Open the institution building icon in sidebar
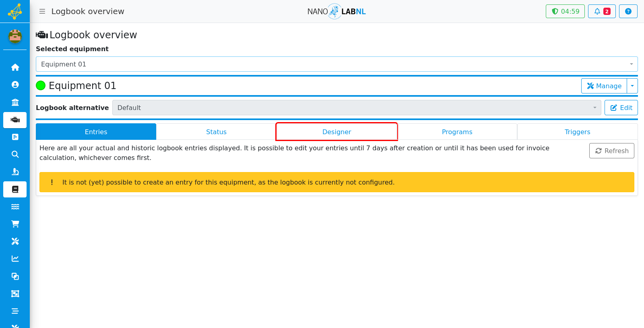The width and height of the screenshot is (644, 328). (x=15, y=102)
